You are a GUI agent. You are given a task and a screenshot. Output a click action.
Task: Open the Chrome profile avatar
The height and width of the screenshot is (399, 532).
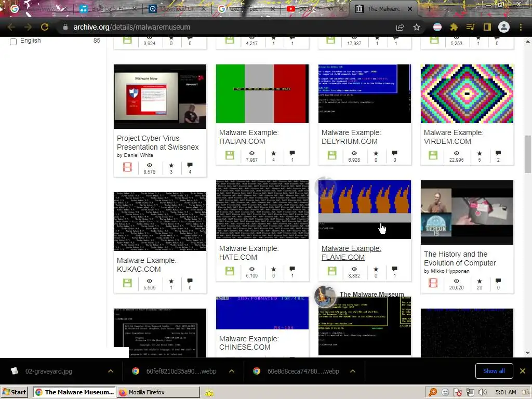tap(504, 27)
